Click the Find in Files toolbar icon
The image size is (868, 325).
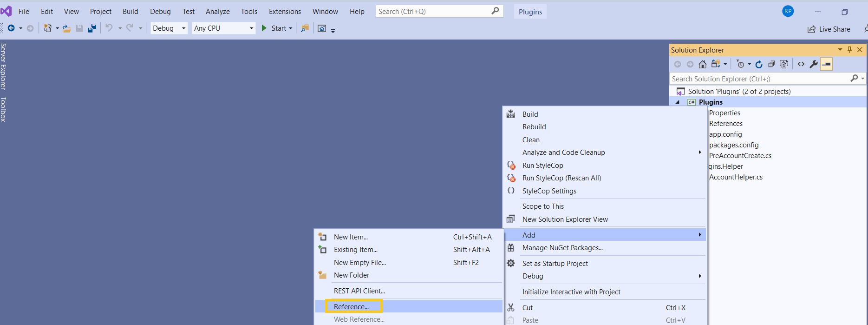305,28
